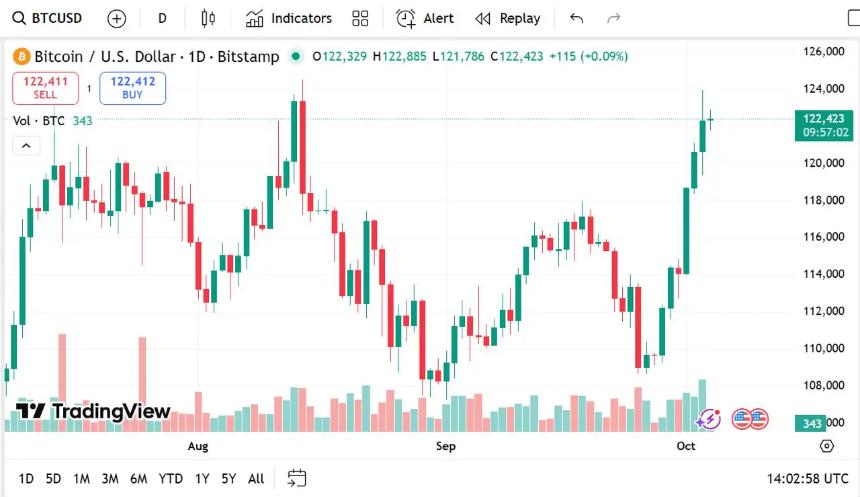The height and width of the screenshot is (497, 860).
Task: Select the 1M time range tab
Action: click(x=81, y=478)
